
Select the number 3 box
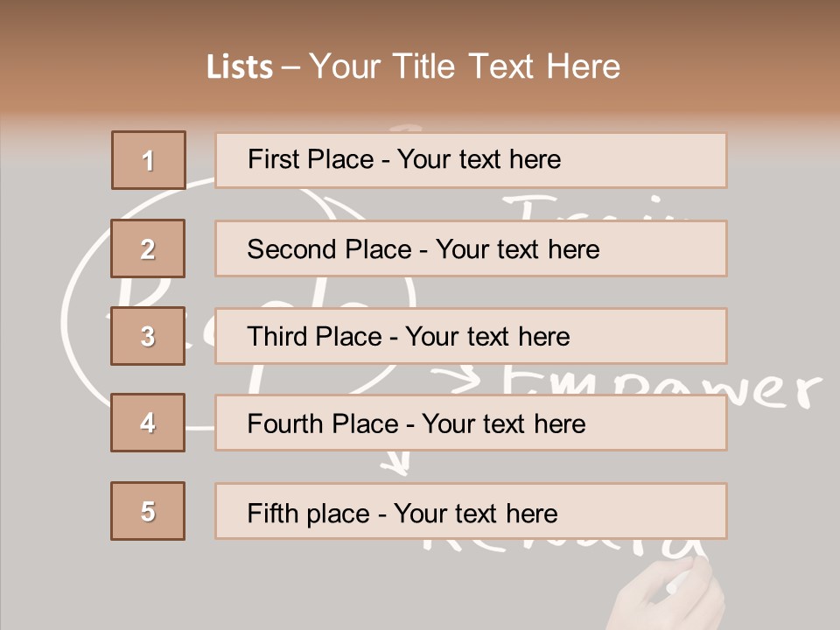point(148,336)
